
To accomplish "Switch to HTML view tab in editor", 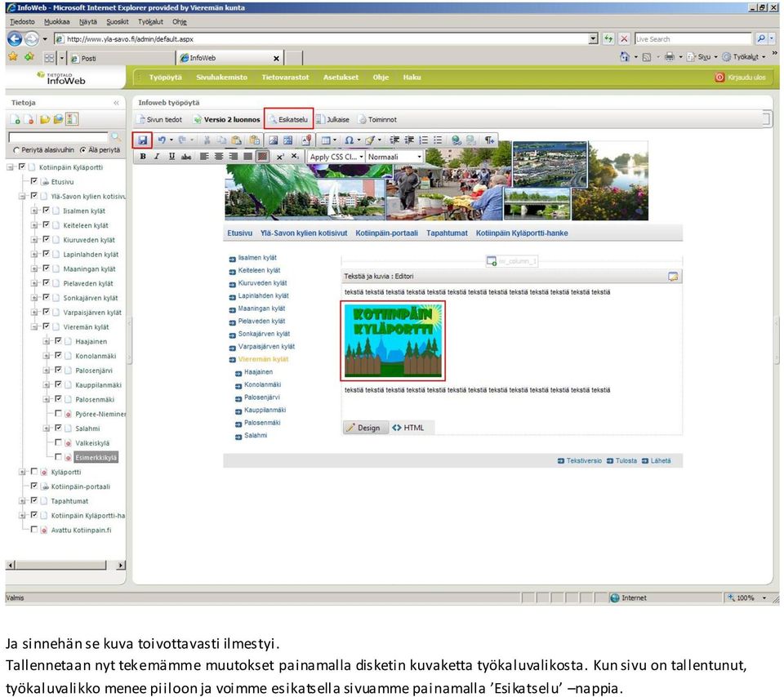I will pyautogui.click(x=408, y=428).
